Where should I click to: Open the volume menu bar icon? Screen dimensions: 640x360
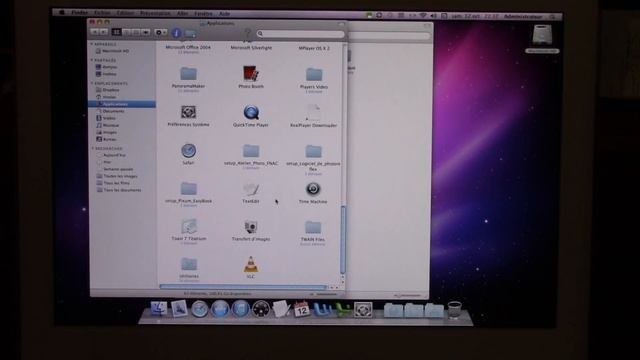click(433, 16)
